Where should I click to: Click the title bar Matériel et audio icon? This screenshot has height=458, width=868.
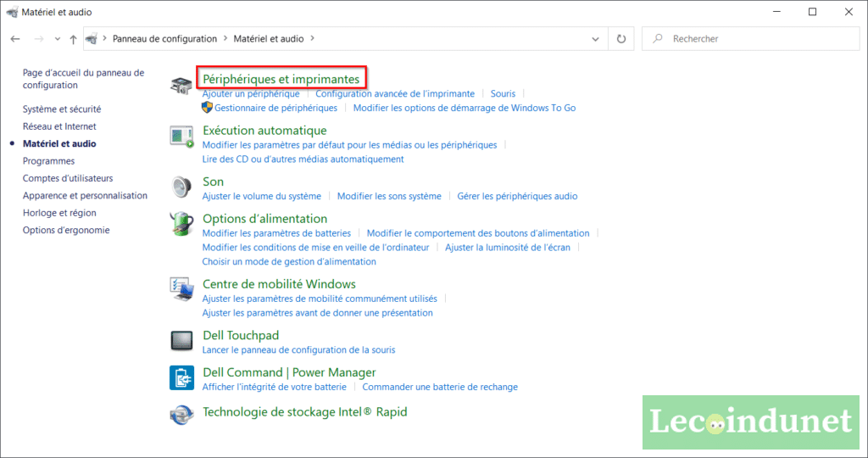12,12
